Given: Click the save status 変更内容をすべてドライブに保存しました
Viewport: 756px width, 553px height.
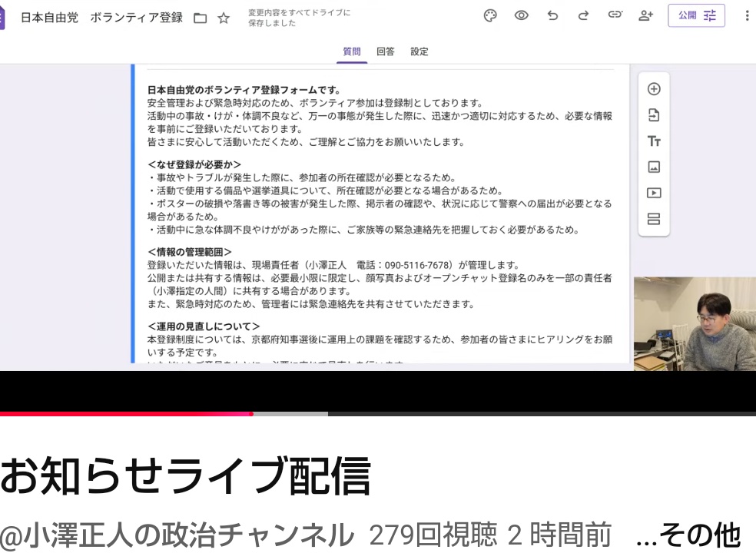Looking at the screenshot, I should (299, 18).
